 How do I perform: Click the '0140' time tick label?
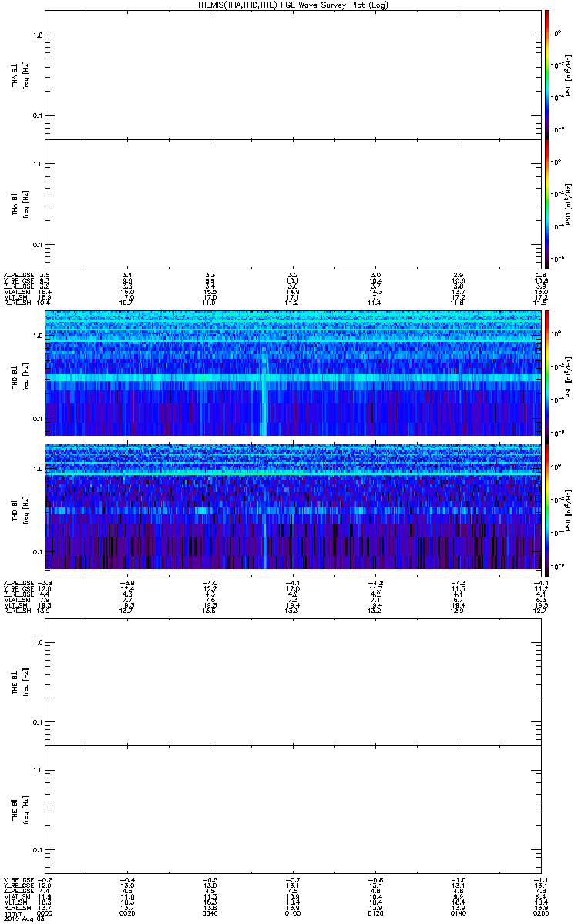click(x=459, y=913)
